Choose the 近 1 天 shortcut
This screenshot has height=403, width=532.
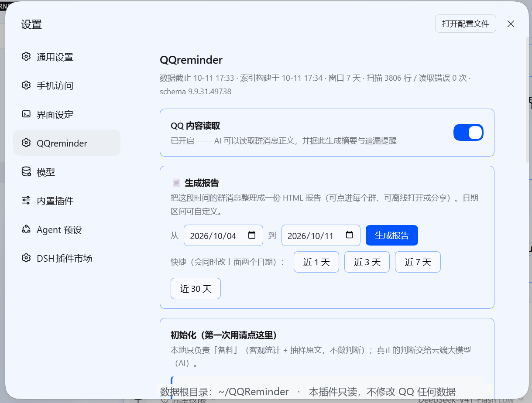[316, 262]
